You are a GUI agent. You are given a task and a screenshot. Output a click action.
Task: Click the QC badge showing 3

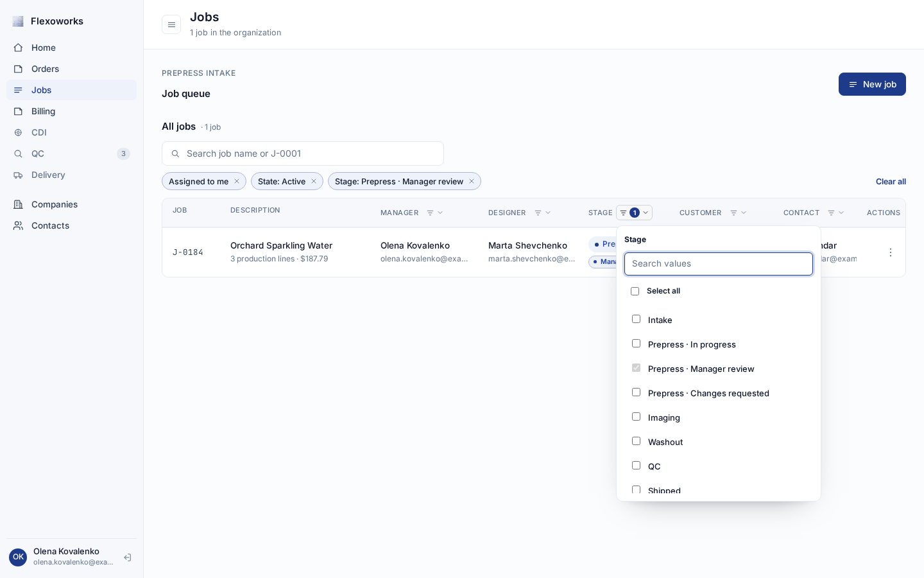click(123, 153)
